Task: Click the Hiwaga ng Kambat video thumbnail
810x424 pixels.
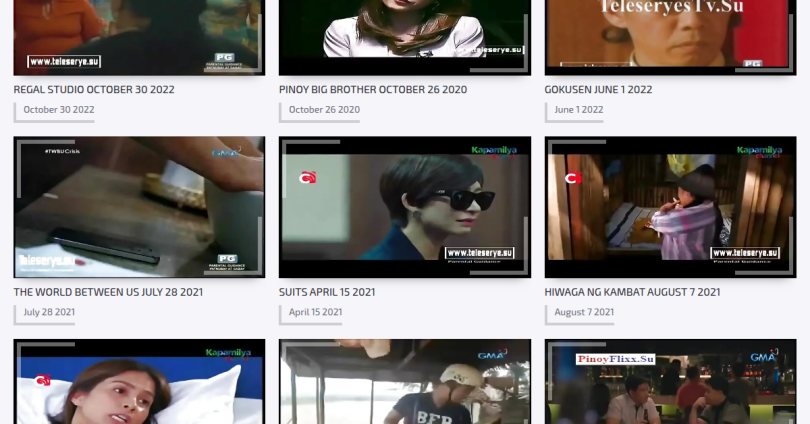Action: point(670,207)
